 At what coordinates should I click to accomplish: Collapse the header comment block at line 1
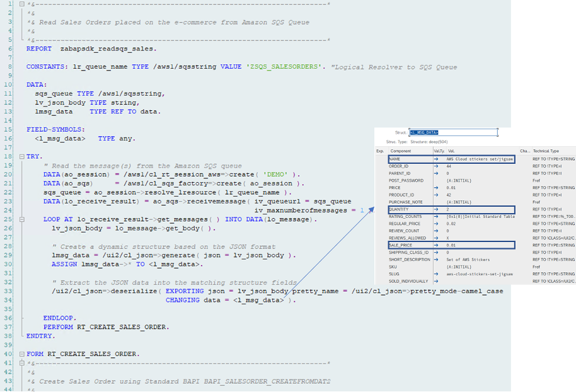pyautogui.click(x=22, y=4)
